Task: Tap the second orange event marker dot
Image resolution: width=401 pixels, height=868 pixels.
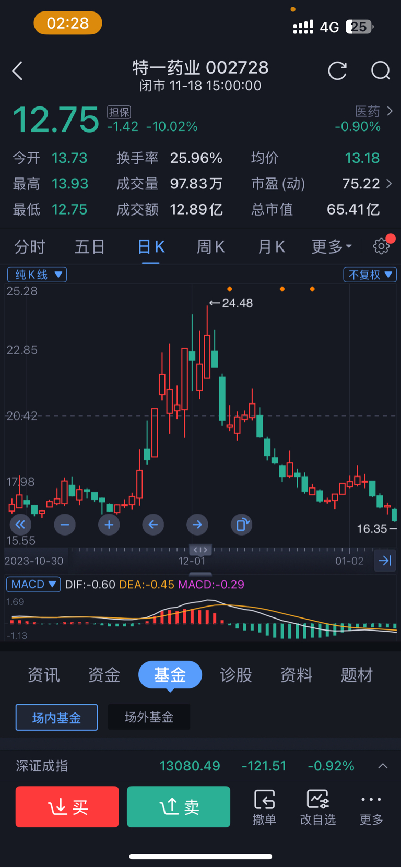Action: pos(282,289)
